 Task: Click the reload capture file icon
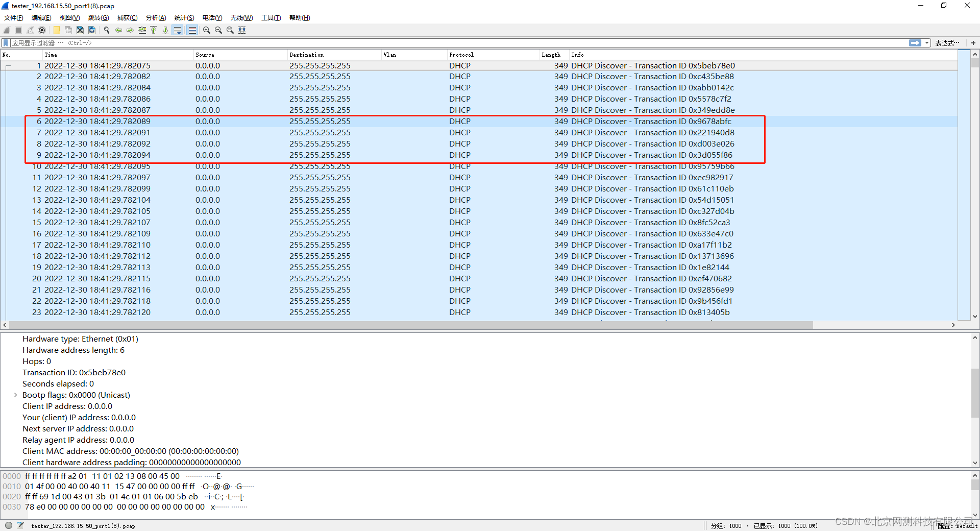pyautogui.click(x=92, y=30)
